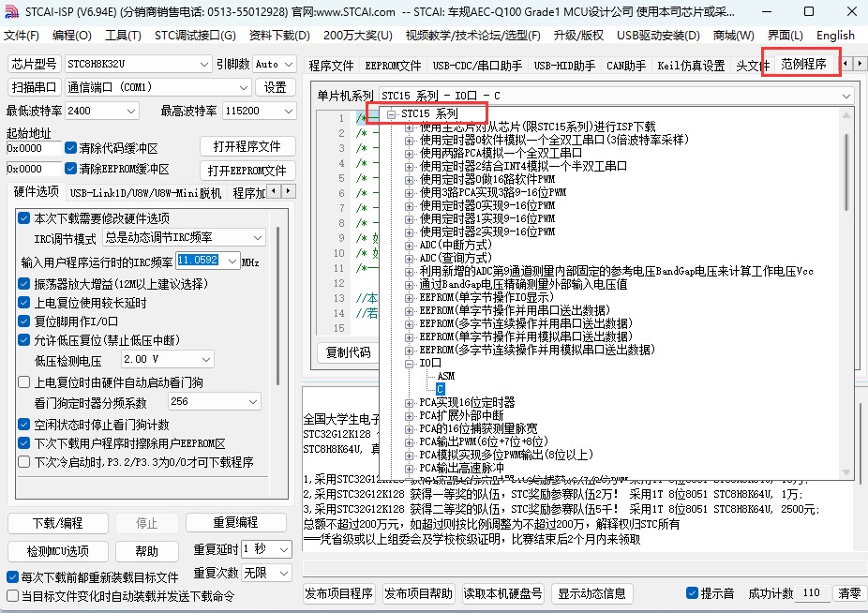The image size is (868, 613).
Task: Open the 通信端口 (COM1) dropdown
Action: click(243, 87)
